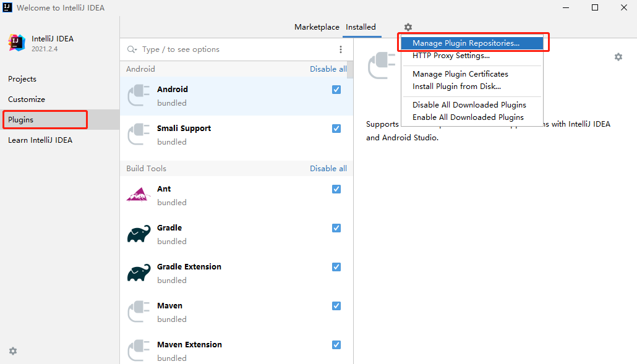Open the Projects section
The height and width of the screenshot is (364, 637).
pos(60,79)
